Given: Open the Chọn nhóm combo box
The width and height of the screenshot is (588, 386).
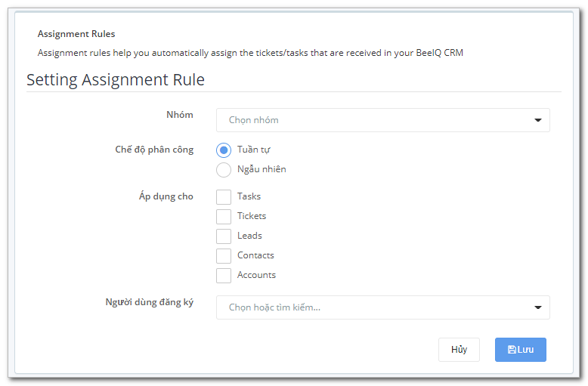Looking at the screenshot, I should pos(383,120).
